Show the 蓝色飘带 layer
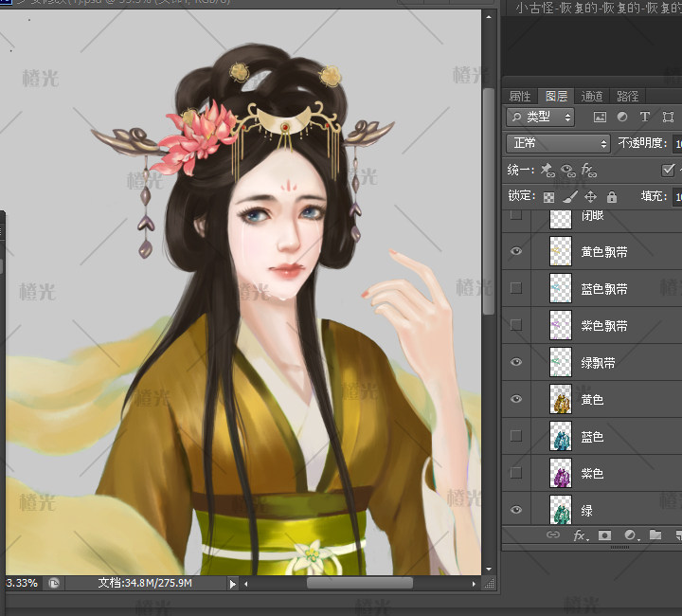Viewport: 682px width, 616px height. click(x=516, y=289)
